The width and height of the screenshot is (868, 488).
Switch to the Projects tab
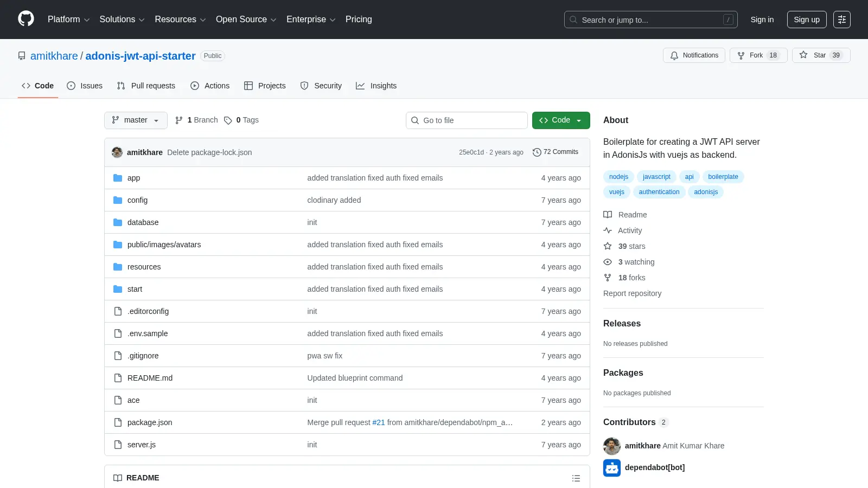pyautogui.click(x=265, y=86)
